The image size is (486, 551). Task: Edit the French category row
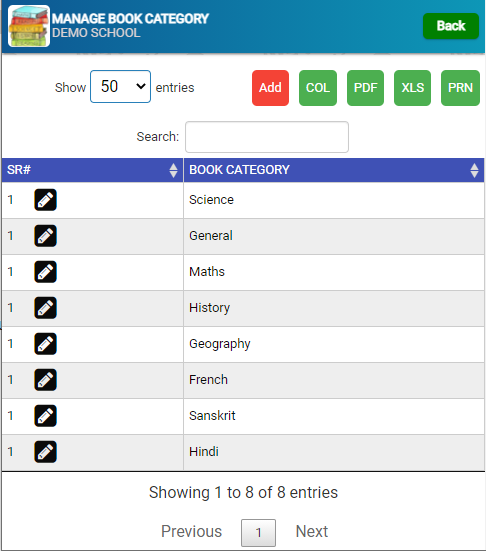click(45, 380)
